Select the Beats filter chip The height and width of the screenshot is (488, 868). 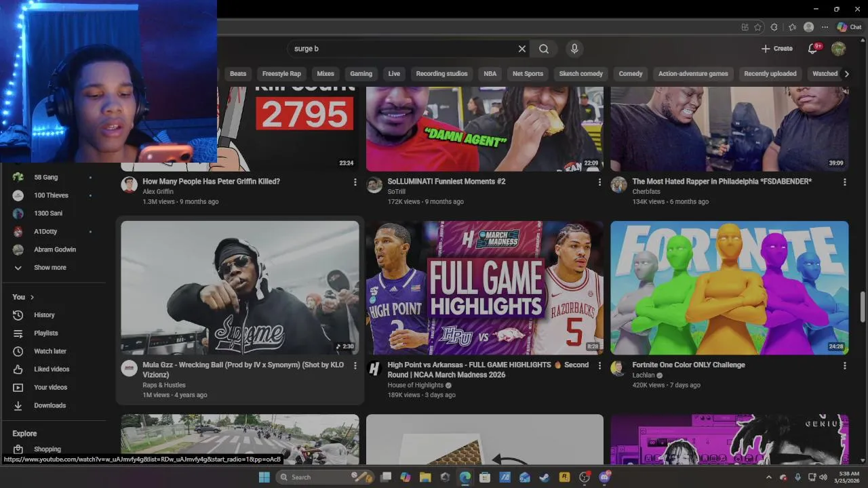click(x=238, y=74)
